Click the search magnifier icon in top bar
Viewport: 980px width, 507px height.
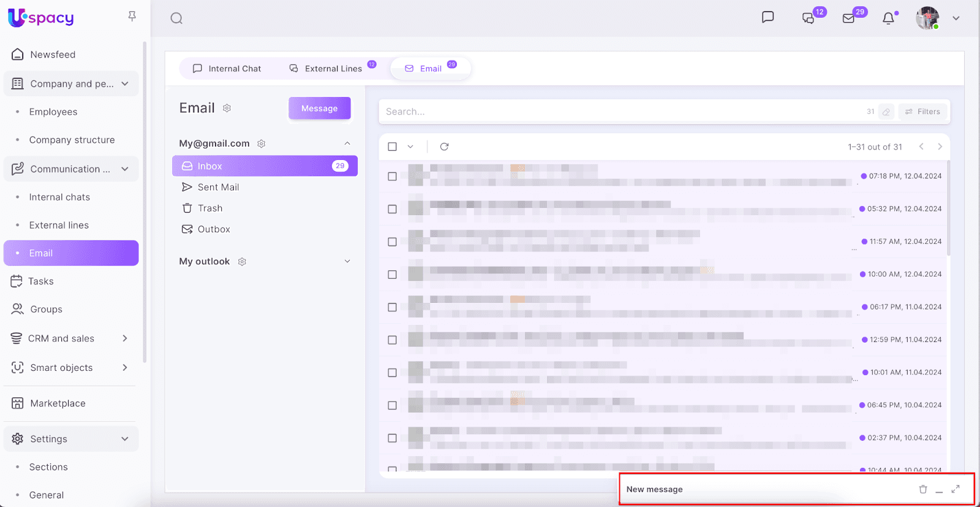(176, 18)
